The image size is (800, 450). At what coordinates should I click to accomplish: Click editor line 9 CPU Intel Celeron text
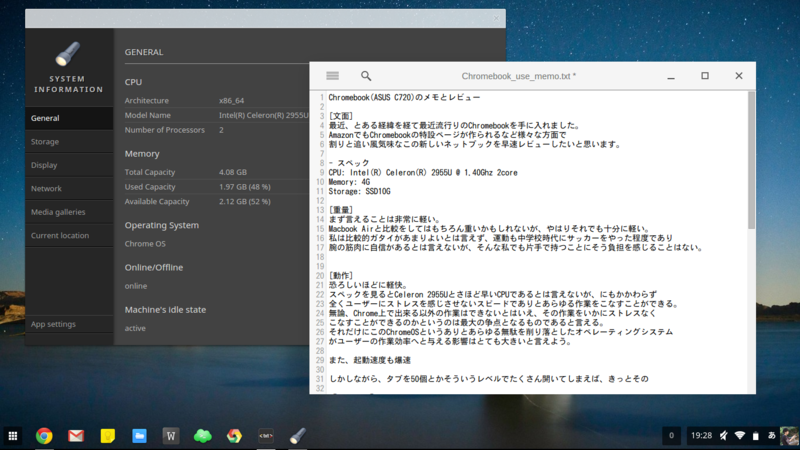point(423,172)
